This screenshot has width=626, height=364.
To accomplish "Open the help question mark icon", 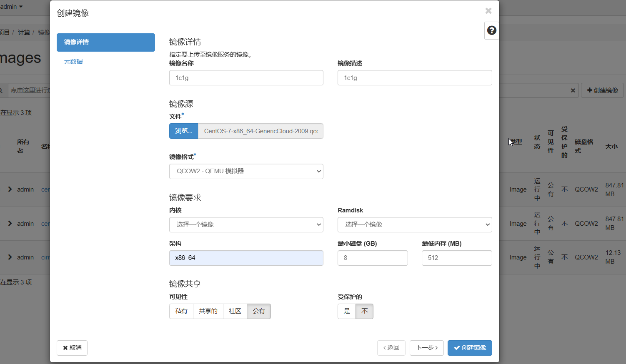I will [492, 30].
